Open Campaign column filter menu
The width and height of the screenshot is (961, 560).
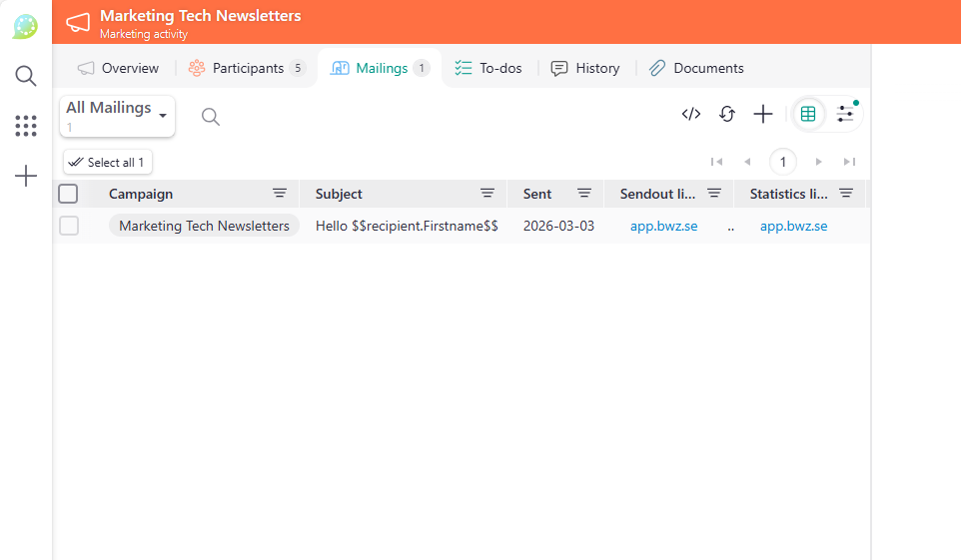pyautogui.click(x=280, y=194)
